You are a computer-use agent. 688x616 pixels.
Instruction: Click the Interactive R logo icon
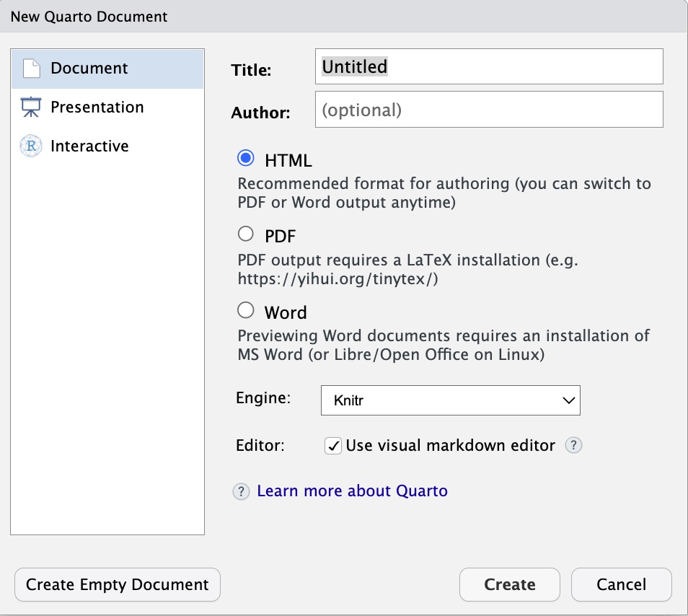[31, 146]
